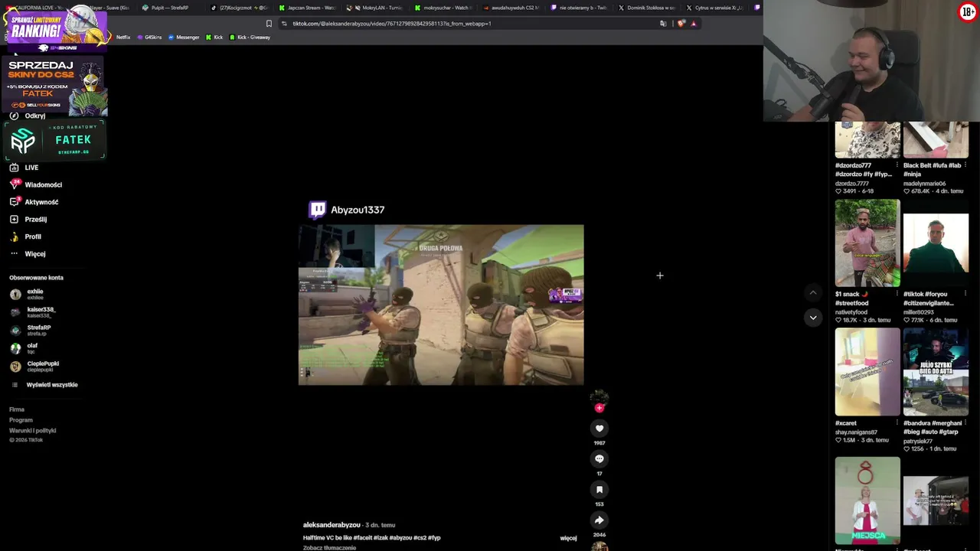Open options dots for the Black Belt video
The width and height of the screenshot is (980, 551).
[x=965, y=165]
